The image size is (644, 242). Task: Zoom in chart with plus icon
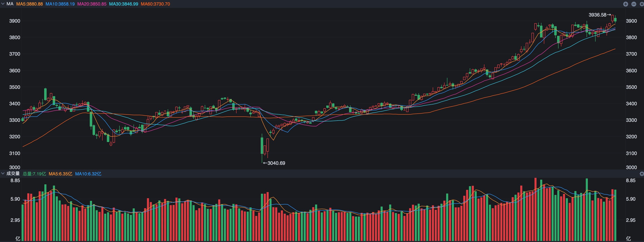click(625, 4)
